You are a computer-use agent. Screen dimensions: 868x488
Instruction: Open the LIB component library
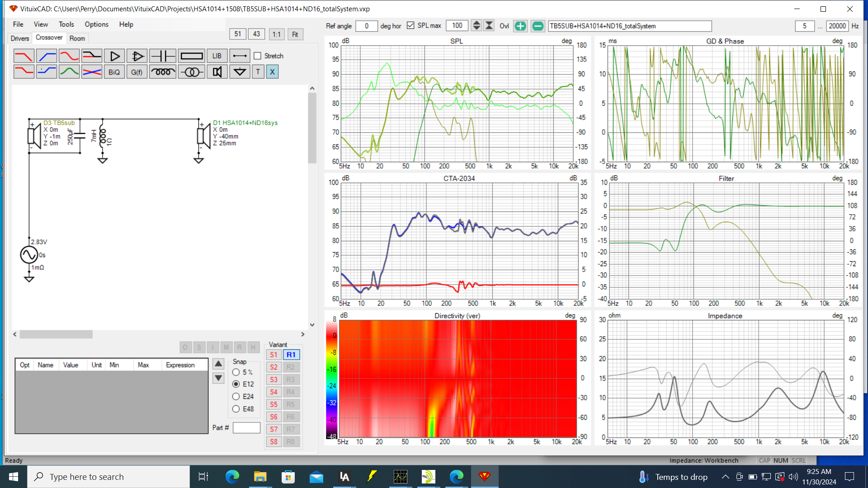pyautogui.click(x=217, y=56)
